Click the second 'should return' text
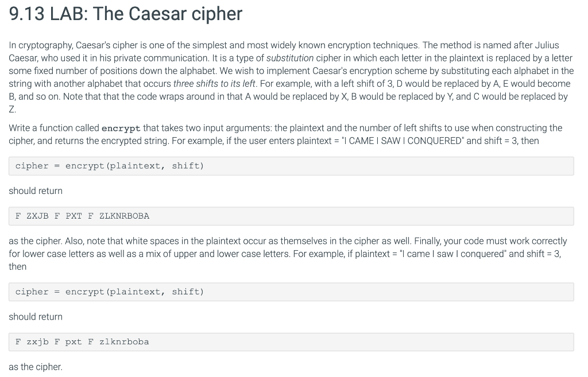 (x=36, y=317)
